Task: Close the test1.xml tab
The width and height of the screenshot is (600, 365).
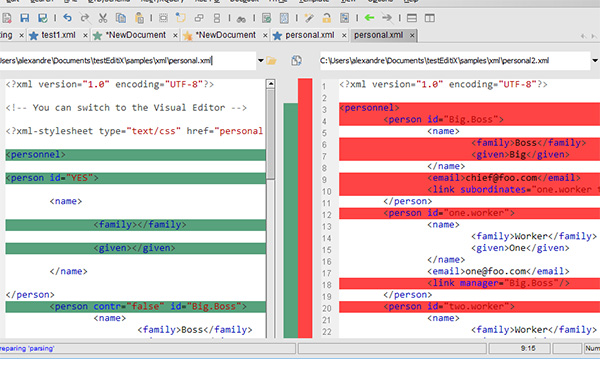Action: pyautogui.click(x=85, y=36)
